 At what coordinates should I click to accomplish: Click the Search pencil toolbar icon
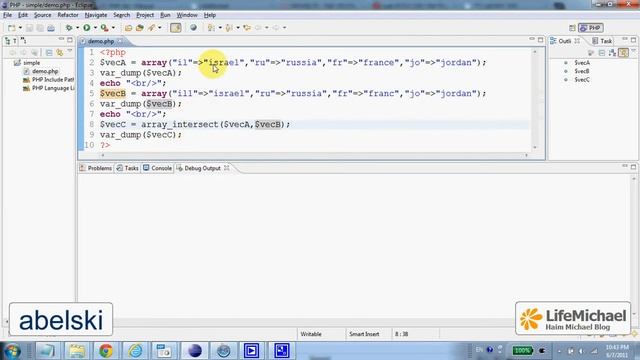point(151,28)
